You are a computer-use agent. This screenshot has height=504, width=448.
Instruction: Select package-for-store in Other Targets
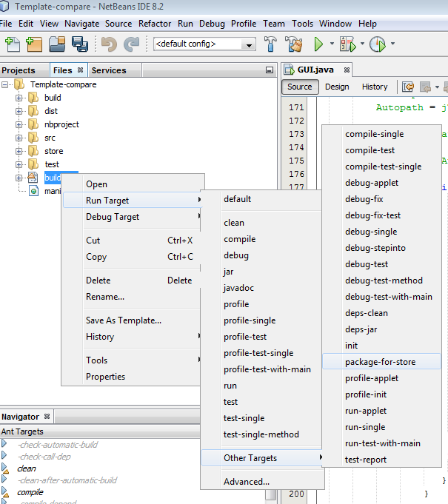[x=381, y=362]
